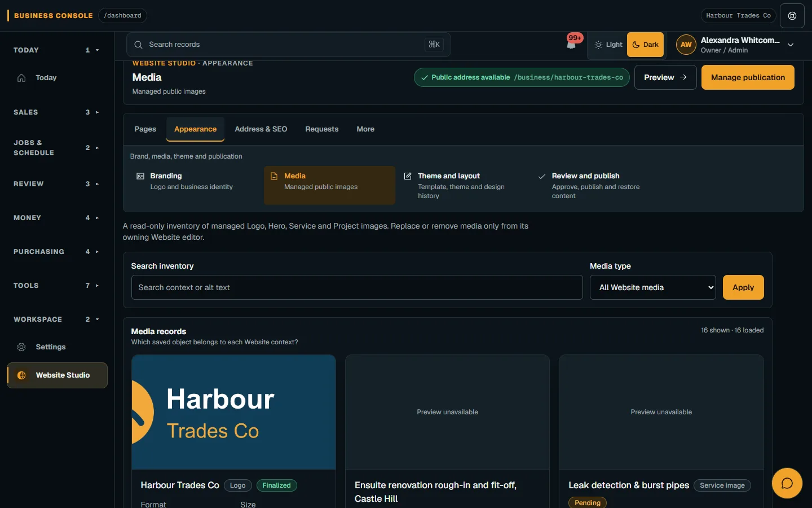
Task: Select the Appearance tab
Action: pyautogui.click(x=195, y=129)
